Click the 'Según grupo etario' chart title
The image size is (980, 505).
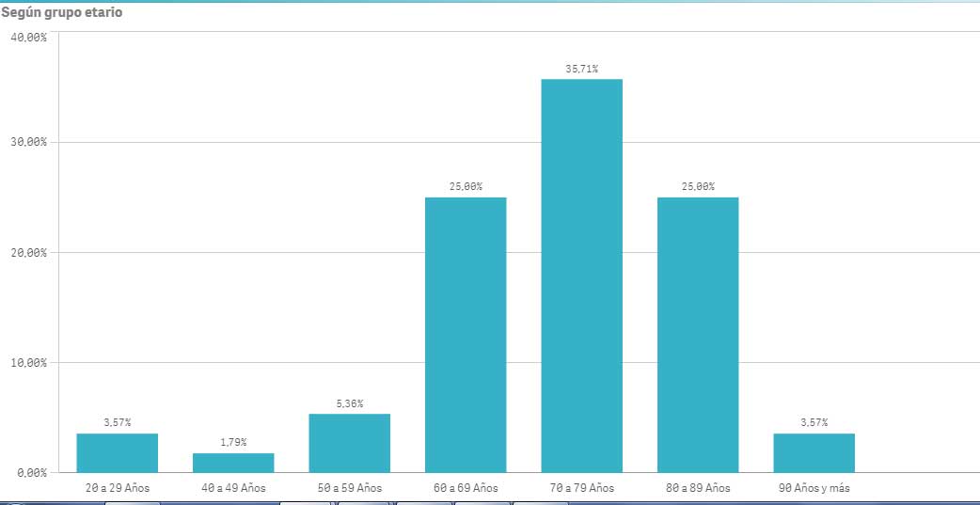click(61, 14)
